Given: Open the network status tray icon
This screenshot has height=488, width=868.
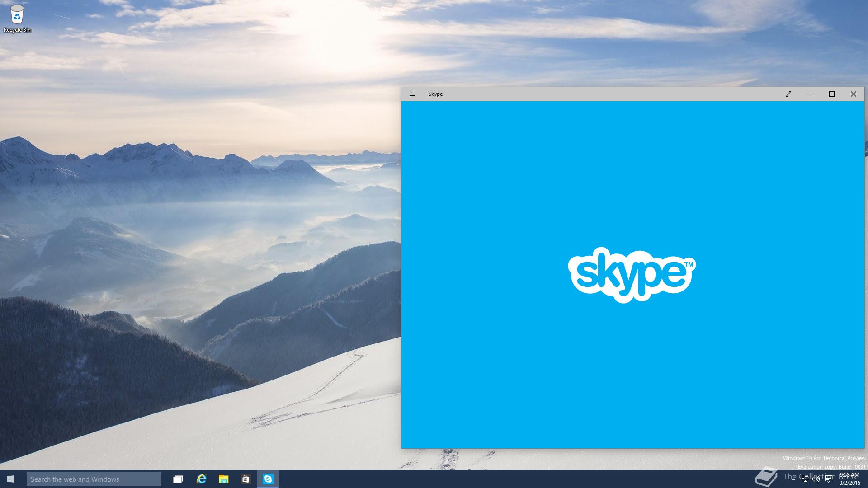Looking at the screenshot, I should [x=805, y=479].
